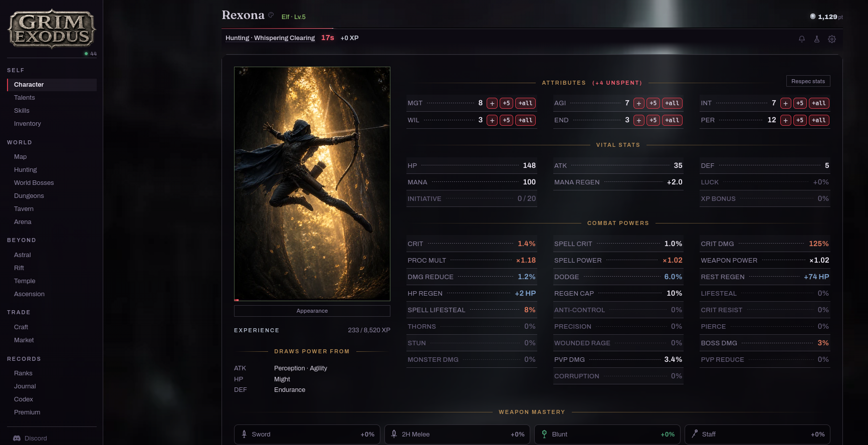
Task: Open the Journal
Action: pyautogui.click(x=52, y=386)
